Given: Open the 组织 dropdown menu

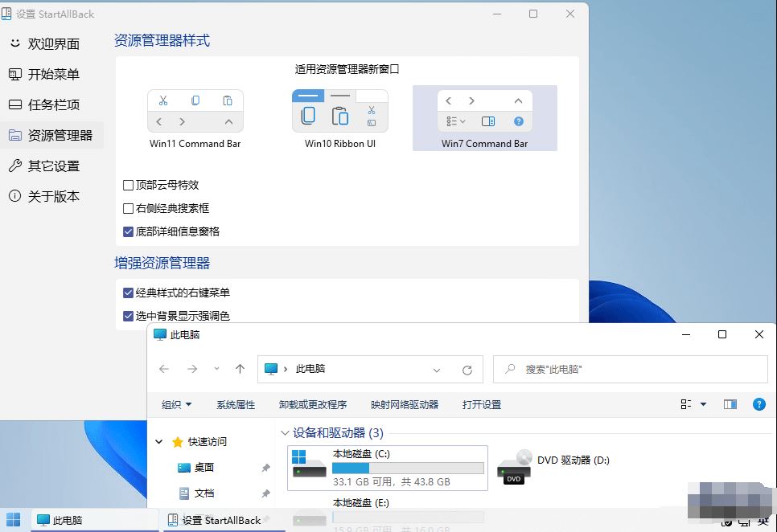Looking at the screenshot, I should click(176, 405).
